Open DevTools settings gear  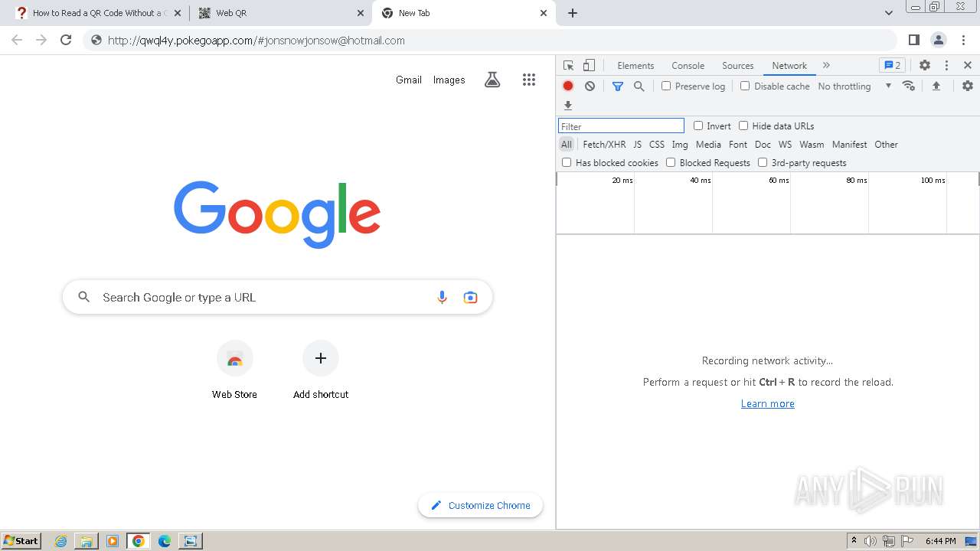point(925,66)
